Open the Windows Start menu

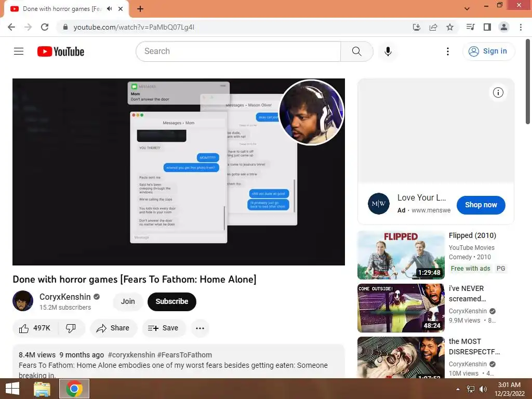click(12, 389)
